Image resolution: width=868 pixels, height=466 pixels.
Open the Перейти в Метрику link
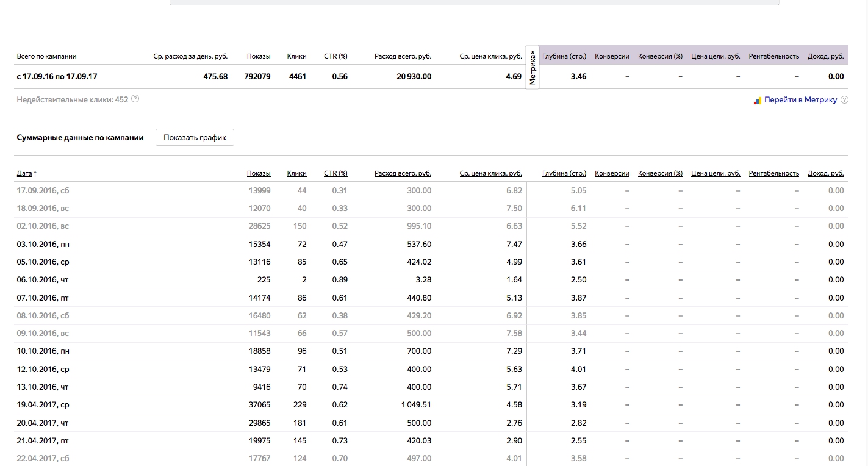800,100
